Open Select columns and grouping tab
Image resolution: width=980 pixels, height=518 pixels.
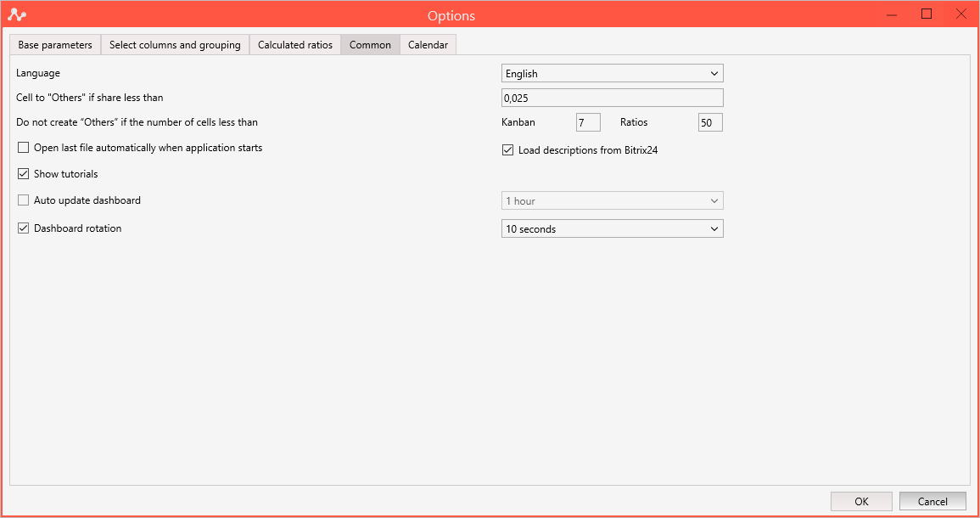175,45
